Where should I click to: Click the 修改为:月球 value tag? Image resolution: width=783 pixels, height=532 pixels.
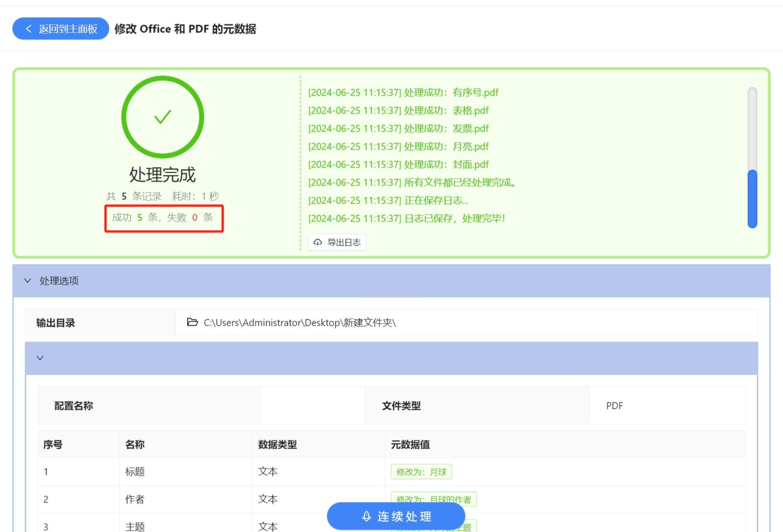coord(421,472)
